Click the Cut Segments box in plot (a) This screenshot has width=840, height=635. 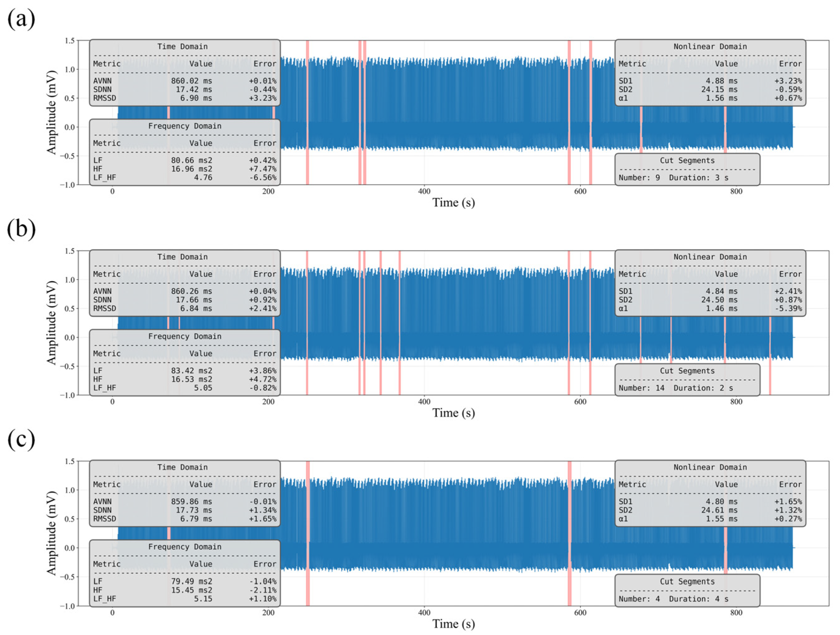[x=687, y=169]
